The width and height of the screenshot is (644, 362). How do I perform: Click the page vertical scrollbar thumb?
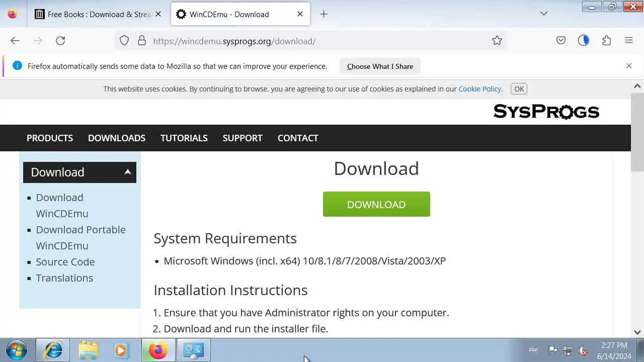pyautogui.click(x=637, y=133)
